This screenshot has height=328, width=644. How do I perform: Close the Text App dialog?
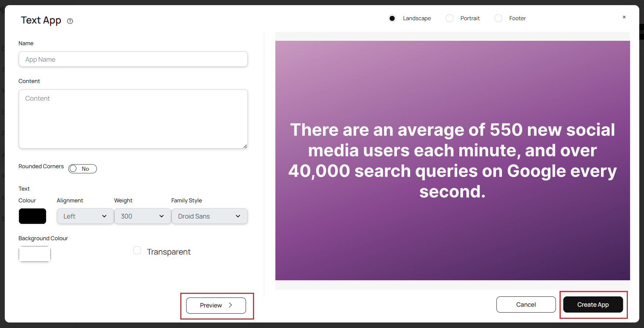coord(624,17)
